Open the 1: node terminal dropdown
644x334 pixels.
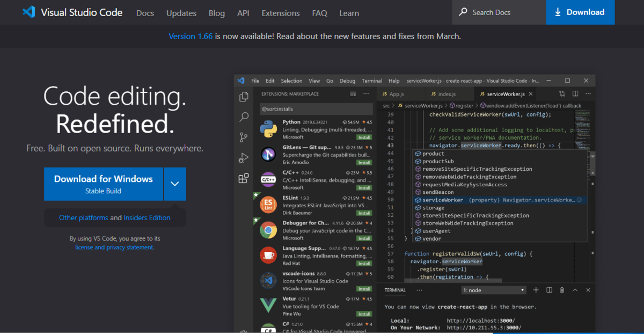pyautogui.click(x=494, y=290)
